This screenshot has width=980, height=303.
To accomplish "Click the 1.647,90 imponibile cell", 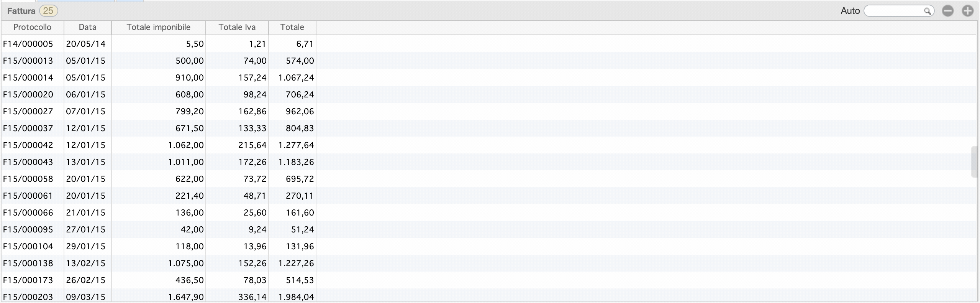I will click(186, 297).
